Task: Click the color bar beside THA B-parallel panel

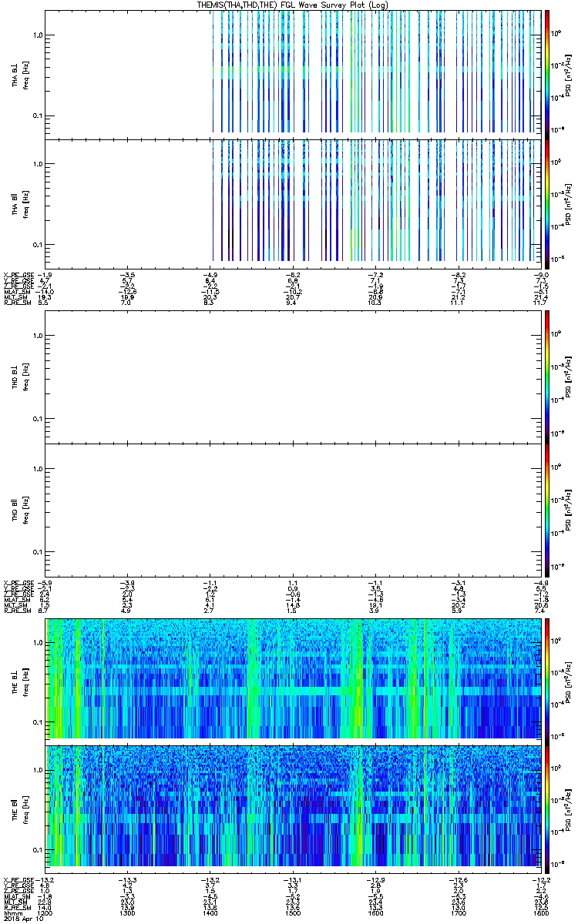Action: [x=547, y=203]
